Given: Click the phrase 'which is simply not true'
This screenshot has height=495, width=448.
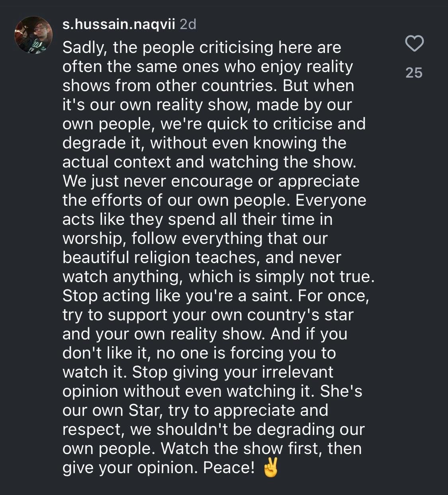Looking at the screenshot, I should (281, 277).
